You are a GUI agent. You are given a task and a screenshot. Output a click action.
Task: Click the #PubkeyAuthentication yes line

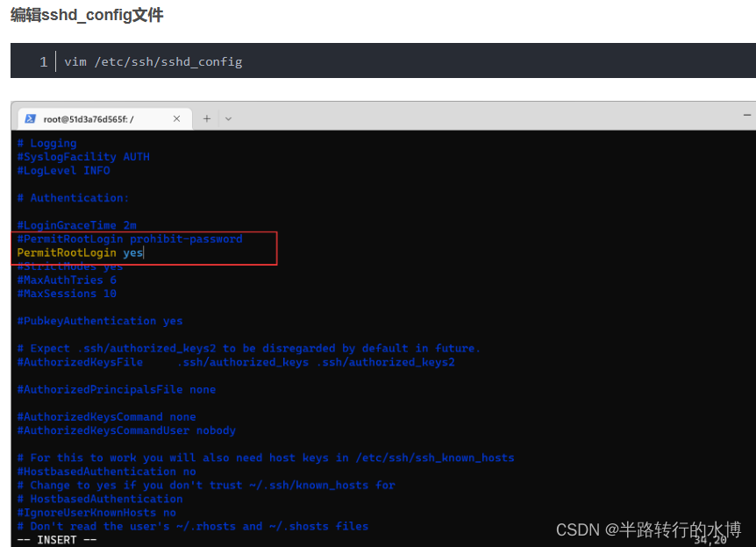pos(99,321)
